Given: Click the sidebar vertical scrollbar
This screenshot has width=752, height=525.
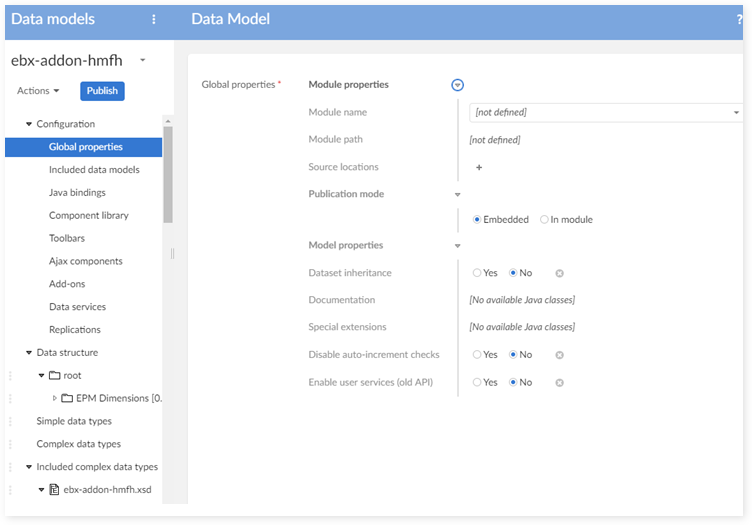Looking at the screenshot, I should pos(168,180).
